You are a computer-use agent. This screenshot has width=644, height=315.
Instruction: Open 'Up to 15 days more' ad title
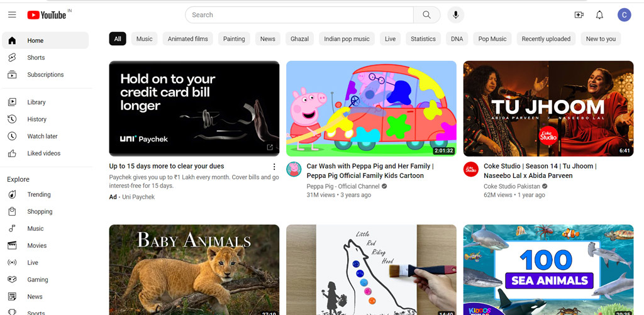[167, 167]
